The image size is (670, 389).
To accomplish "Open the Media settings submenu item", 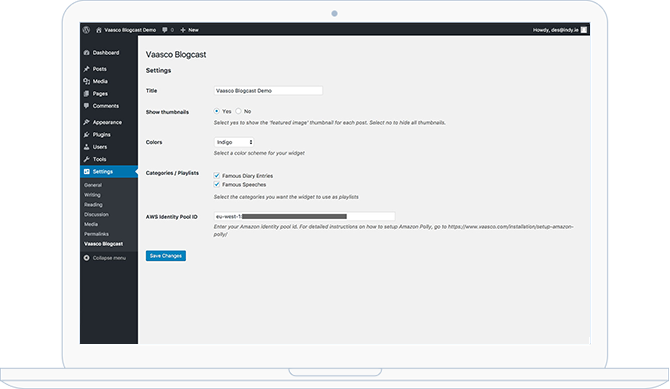I will (91, 224).
